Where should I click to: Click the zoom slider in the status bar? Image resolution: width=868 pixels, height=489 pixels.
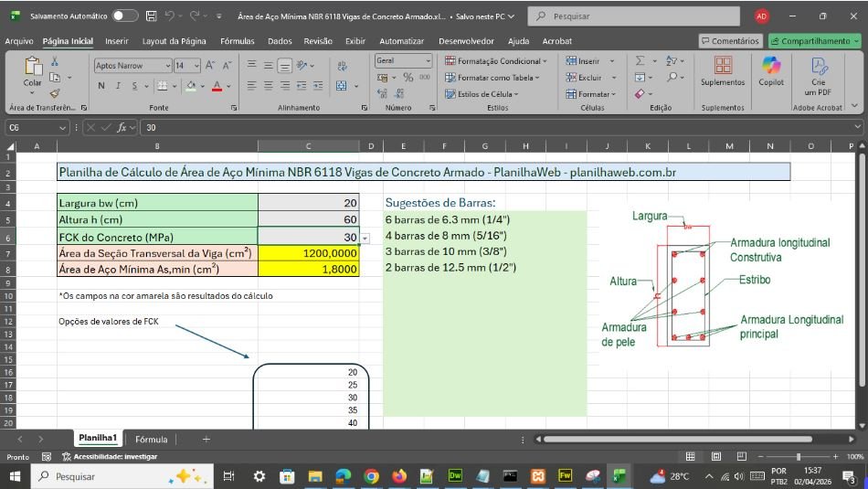(798, 456)
